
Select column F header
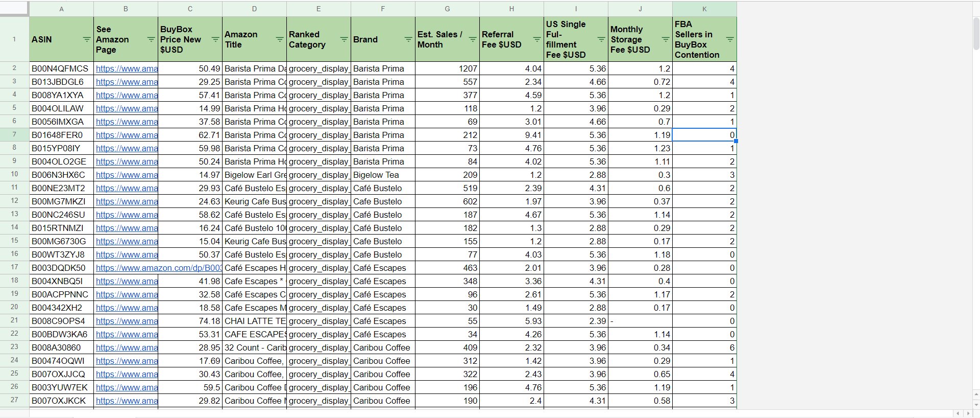pos(383,9)
